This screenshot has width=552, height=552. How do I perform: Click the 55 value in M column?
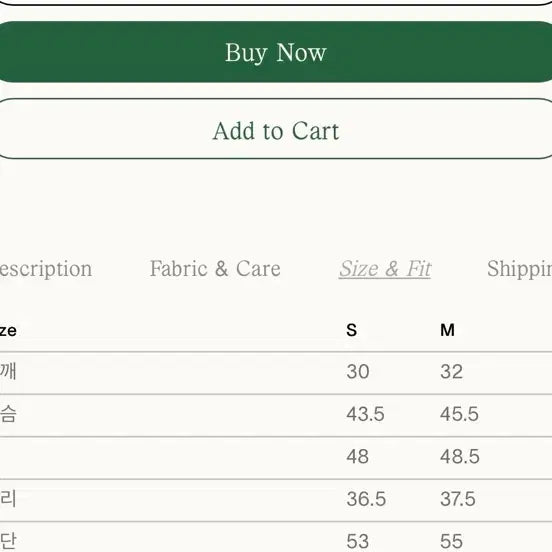click(451, 541)
